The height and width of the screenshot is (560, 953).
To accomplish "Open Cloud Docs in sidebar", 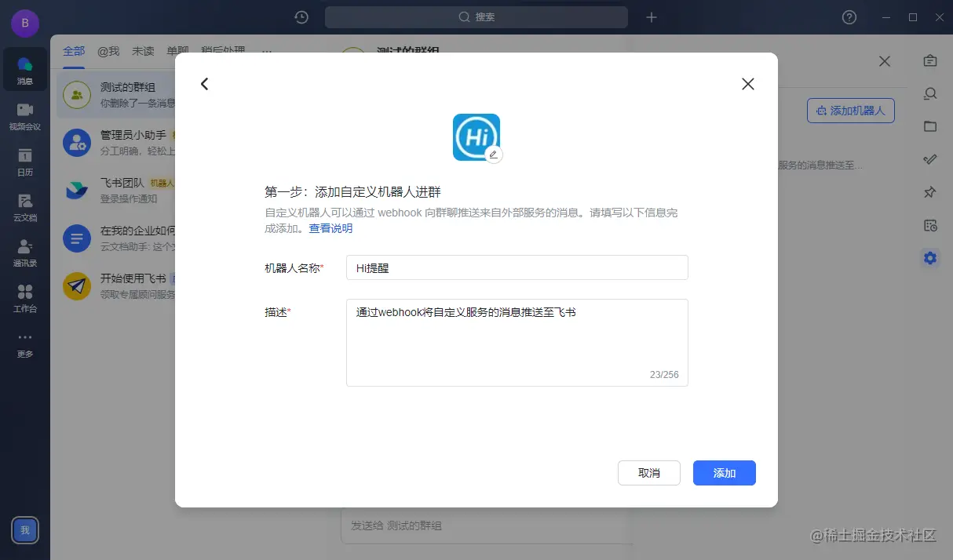I will click(x=25, y=206).
